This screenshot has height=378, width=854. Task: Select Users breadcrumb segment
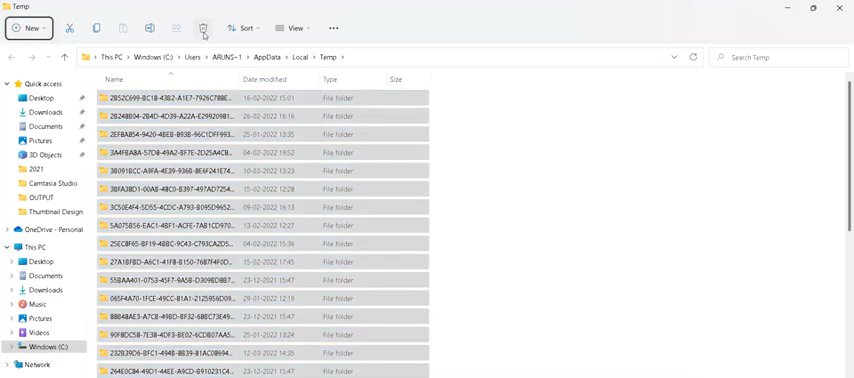[x=192, y=57]
